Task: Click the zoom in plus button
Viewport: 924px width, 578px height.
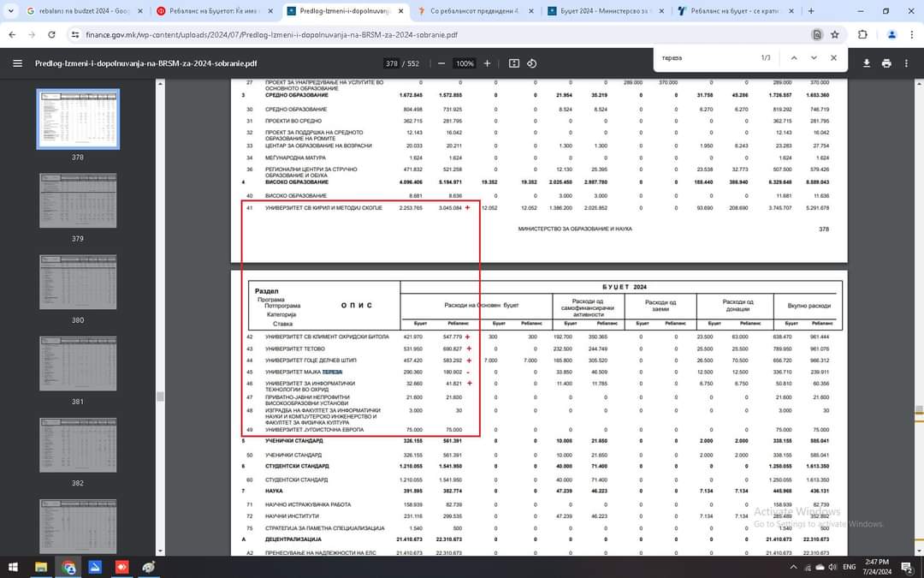Action: pos(487,63)
